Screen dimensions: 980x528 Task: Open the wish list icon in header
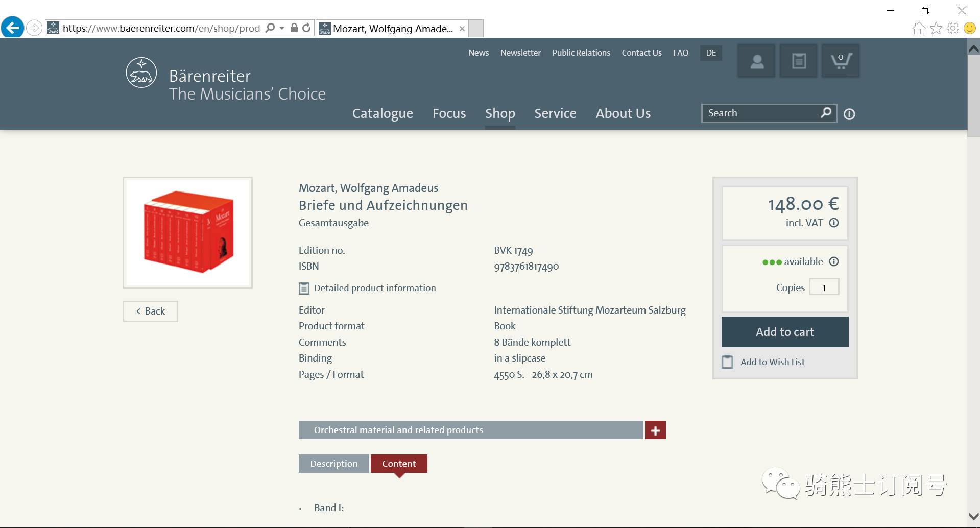(799, 61)
